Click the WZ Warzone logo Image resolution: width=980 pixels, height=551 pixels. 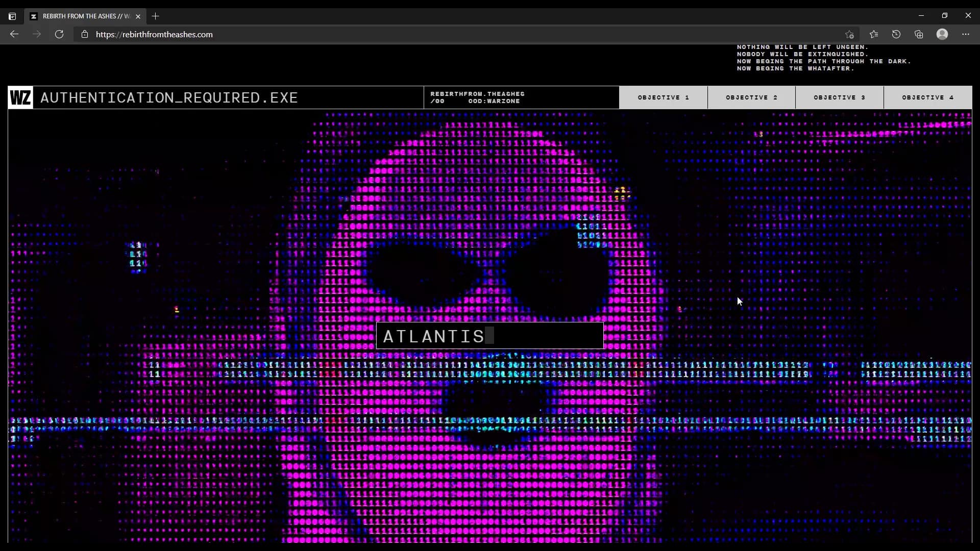click(20, 97)
